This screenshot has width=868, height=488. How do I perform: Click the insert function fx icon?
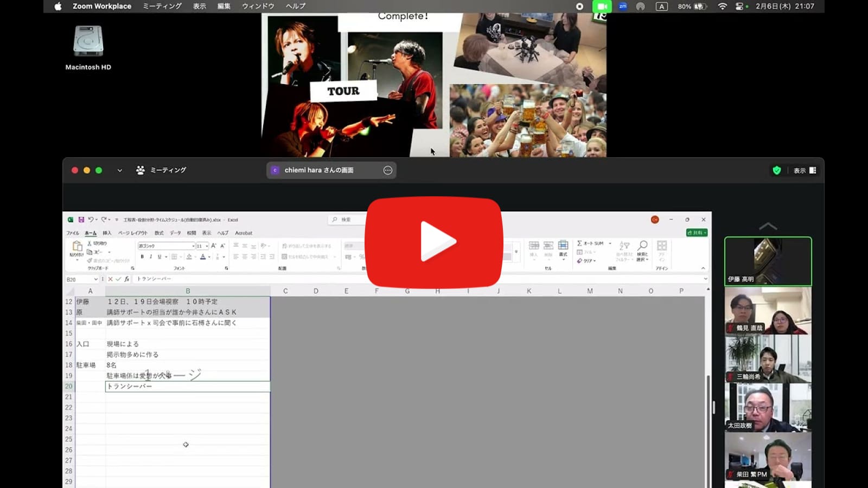coord(127,279)
